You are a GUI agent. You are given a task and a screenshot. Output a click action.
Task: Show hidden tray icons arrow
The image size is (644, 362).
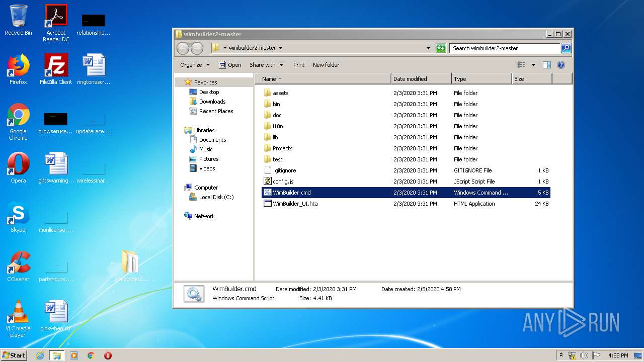pyautogui.click(x=561, y=355)
